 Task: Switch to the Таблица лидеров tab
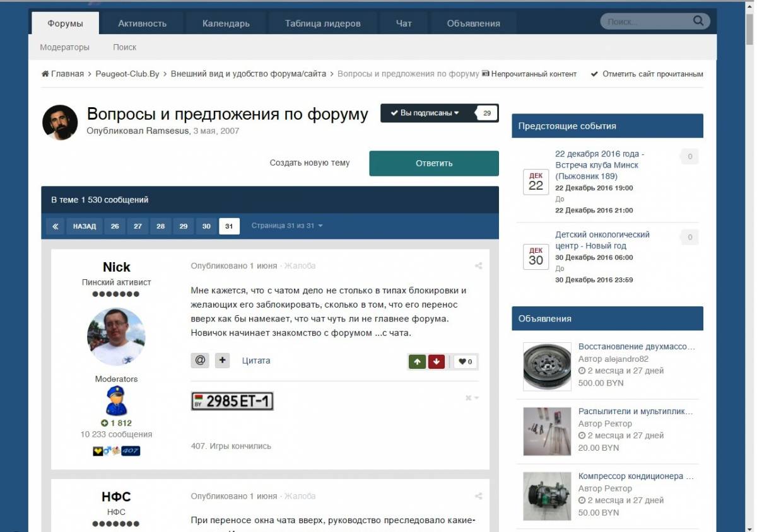pos(322,23)
